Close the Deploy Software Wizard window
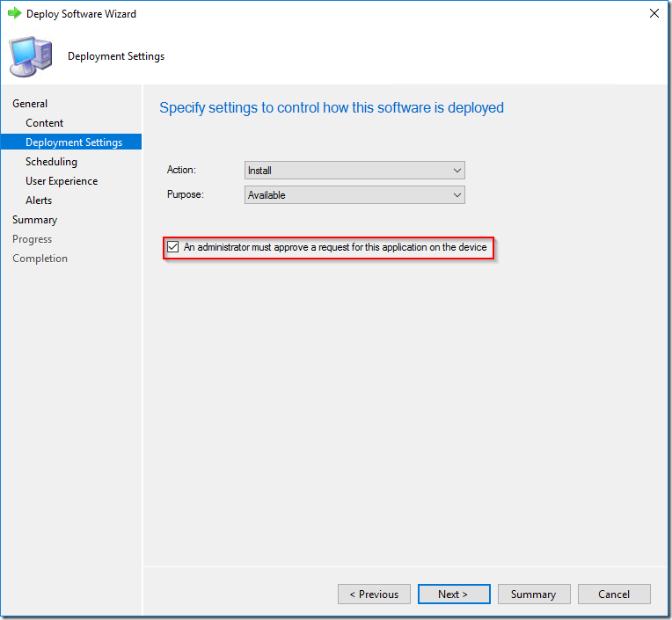This screenshot has height=620, width=672. point(654,14)
